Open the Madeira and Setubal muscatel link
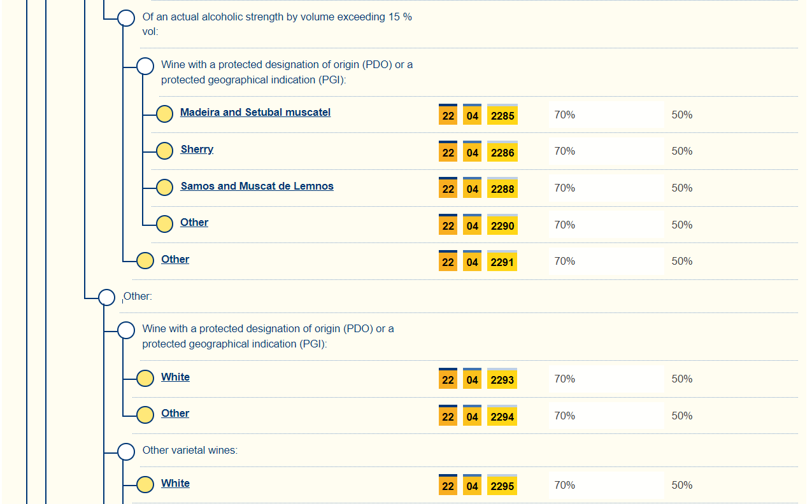 [255, 113]
